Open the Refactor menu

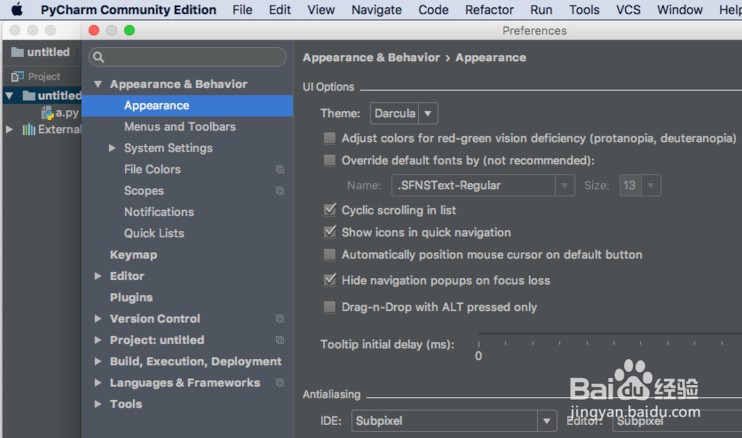(x=489, y=10)
